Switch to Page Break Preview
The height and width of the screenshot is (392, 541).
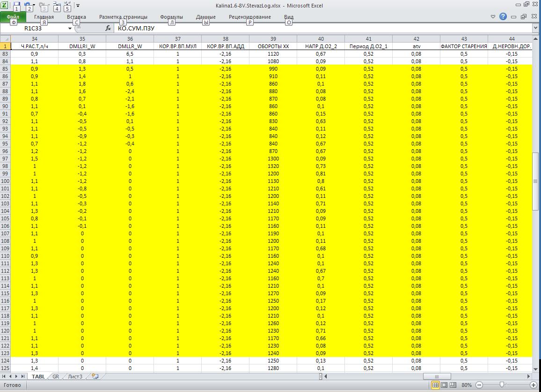pos(452,385)
